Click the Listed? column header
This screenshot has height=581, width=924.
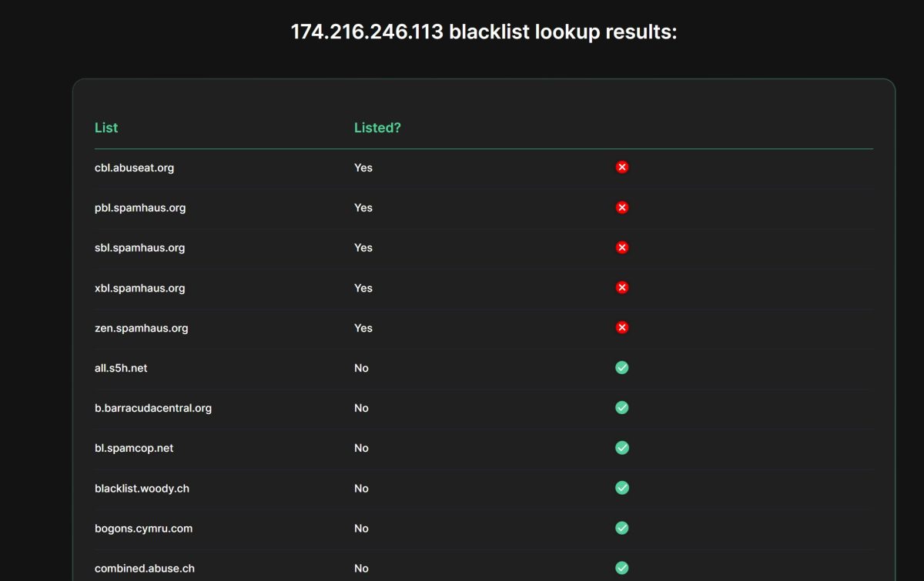click(x=377, y=127)
